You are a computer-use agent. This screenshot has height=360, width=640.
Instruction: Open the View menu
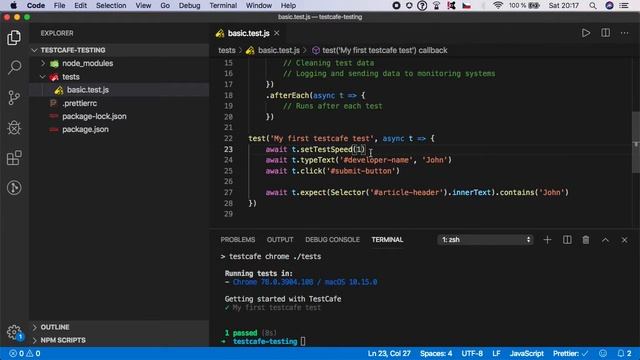point(143,6)
